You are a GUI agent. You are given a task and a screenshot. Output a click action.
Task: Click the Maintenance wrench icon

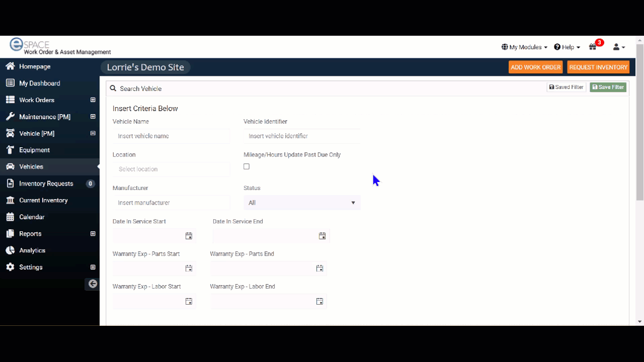(x=10, y=117)
